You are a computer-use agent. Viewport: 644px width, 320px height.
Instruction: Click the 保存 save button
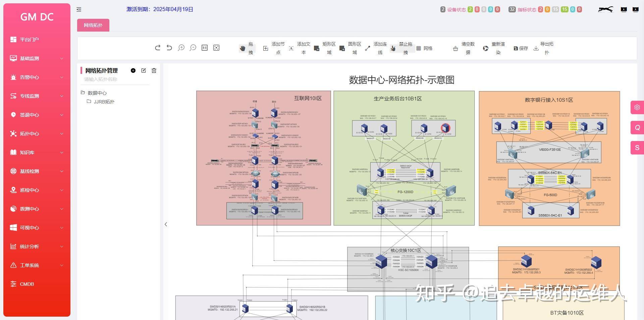coord(521,48)
